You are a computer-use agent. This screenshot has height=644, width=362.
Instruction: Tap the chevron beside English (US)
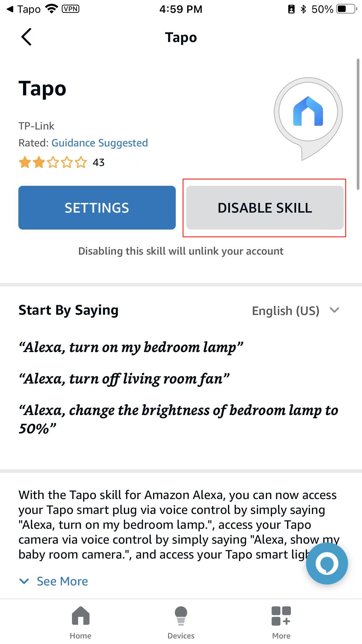pyautogui.click(x=335, y=310)
